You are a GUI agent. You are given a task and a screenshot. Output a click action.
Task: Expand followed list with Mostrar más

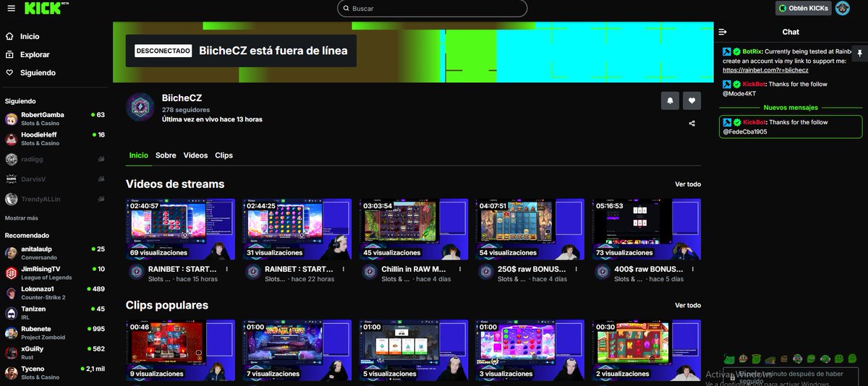pyautogui.click(x=22, y=218)
